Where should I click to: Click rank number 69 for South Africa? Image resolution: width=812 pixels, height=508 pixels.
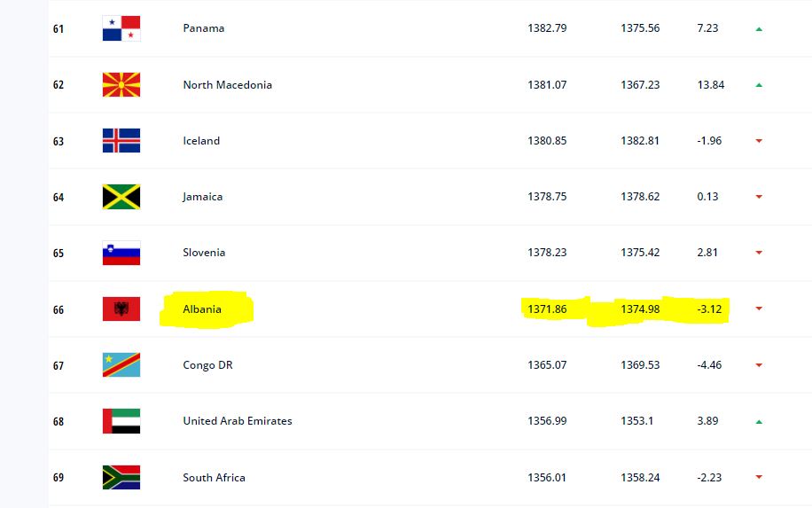pyautogui.click(x=59, y=478)
